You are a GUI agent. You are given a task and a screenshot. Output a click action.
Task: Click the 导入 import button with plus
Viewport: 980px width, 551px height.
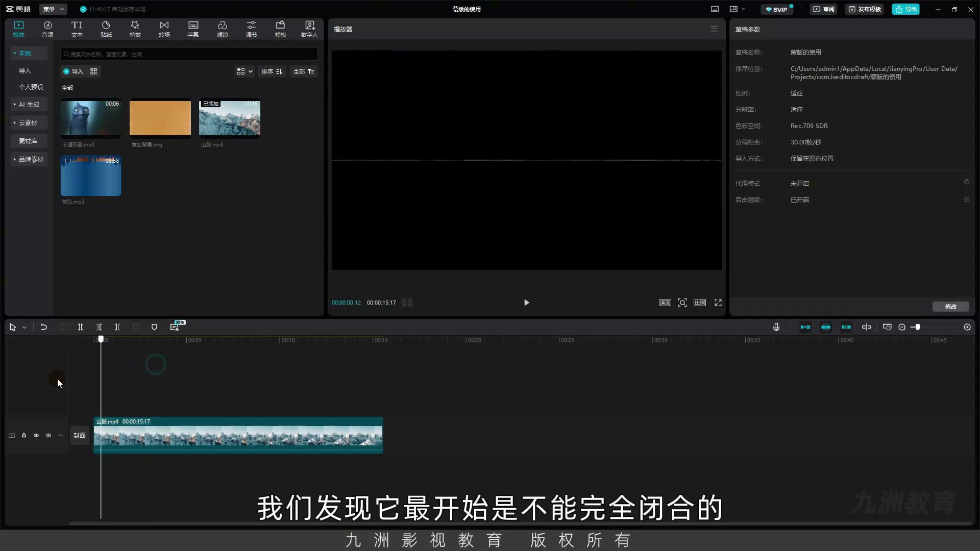(73, 71)
